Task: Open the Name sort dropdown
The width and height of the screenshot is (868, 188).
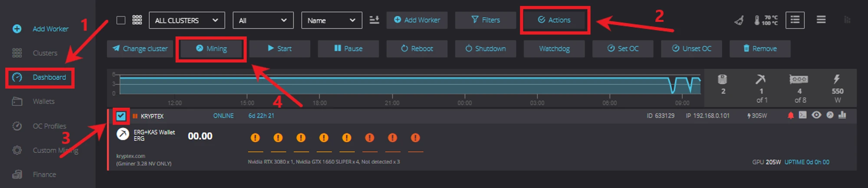Action: [332, 20]
